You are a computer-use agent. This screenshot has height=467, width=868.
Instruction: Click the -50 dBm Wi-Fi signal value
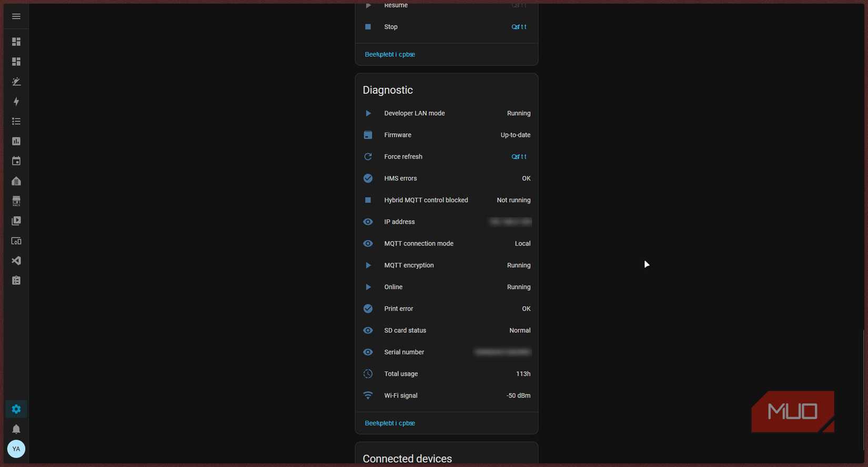point(518,395)
